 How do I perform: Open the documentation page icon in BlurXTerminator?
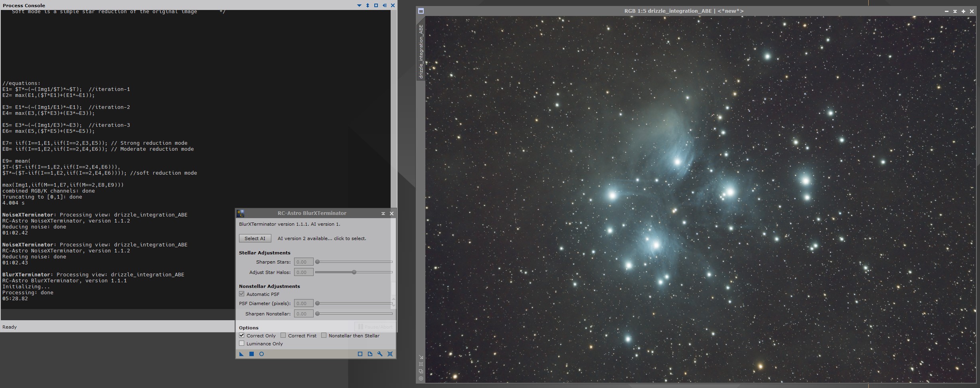pyautogui.click(x=370, y=354)
